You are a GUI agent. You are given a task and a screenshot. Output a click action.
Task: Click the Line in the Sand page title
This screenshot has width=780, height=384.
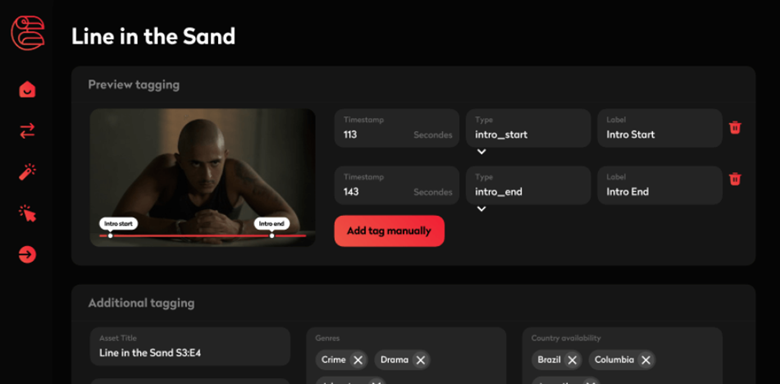coord(153,36)
